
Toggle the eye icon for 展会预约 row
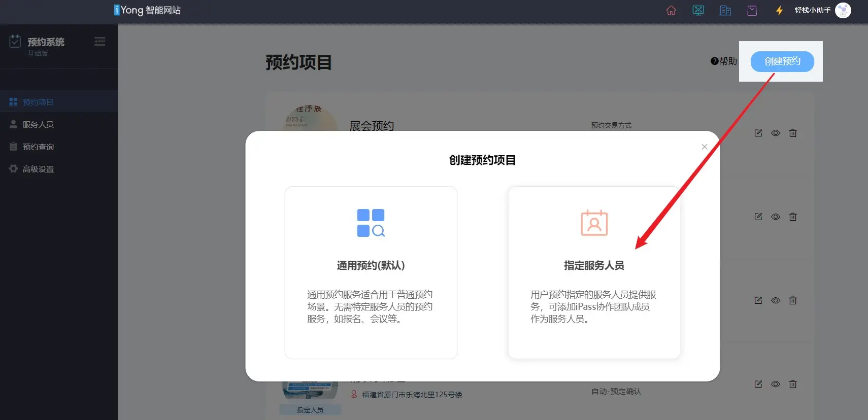click(776, 133)
